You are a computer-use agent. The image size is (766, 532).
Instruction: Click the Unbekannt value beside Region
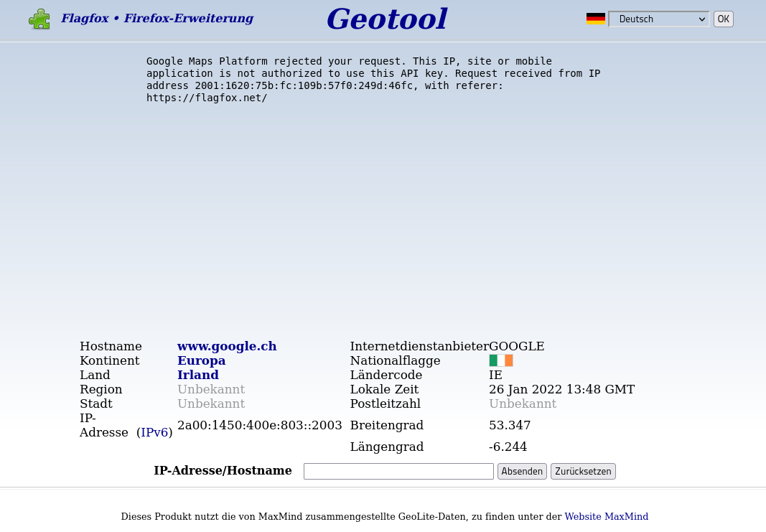click(x=211, y=389)
